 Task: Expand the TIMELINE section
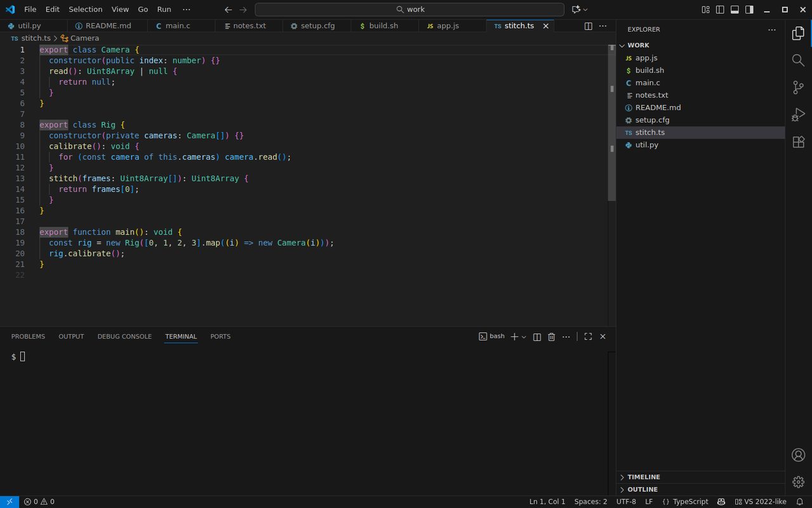point(700,477)
